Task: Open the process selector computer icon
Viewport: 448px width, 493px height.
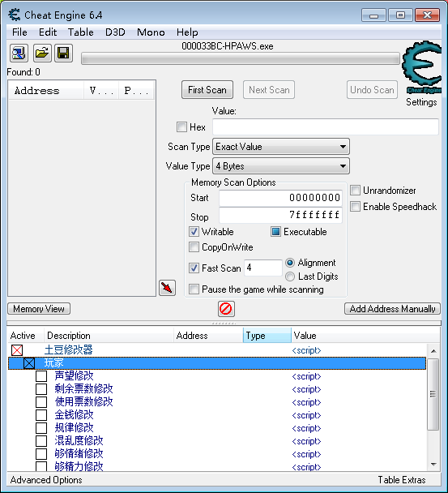Action: pyautogui.click(x=19, y=53)
